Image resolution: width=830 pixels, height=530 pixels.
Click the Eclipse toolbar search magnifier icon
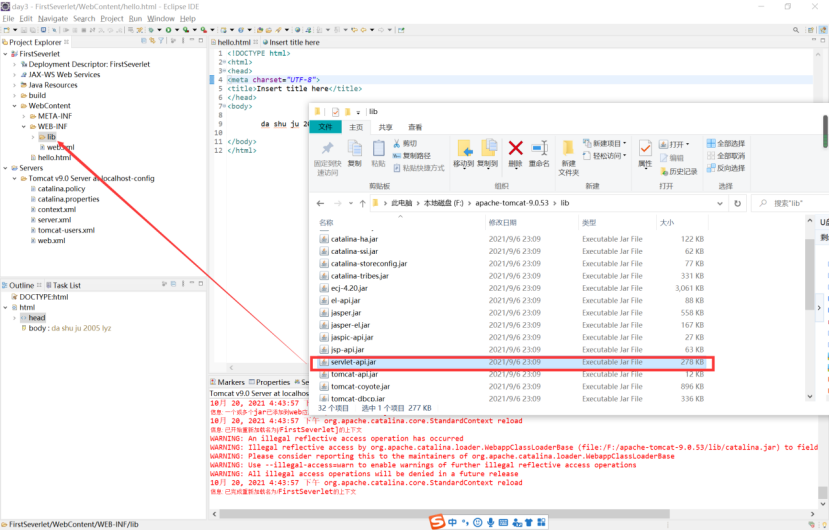(x=796, y=30)
